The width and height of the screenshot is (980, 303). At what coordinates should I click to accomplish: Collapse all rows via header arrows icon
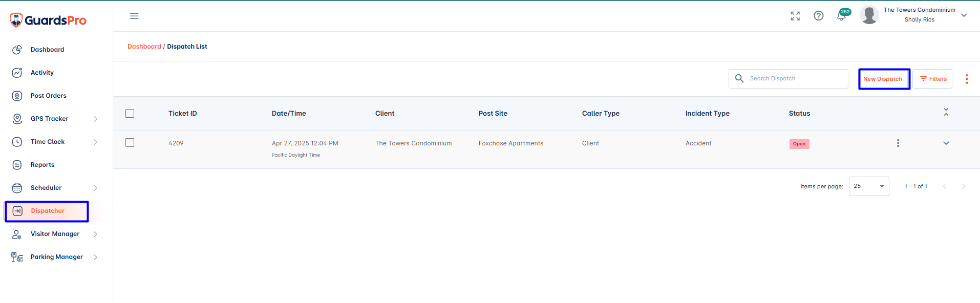(946, 112)
